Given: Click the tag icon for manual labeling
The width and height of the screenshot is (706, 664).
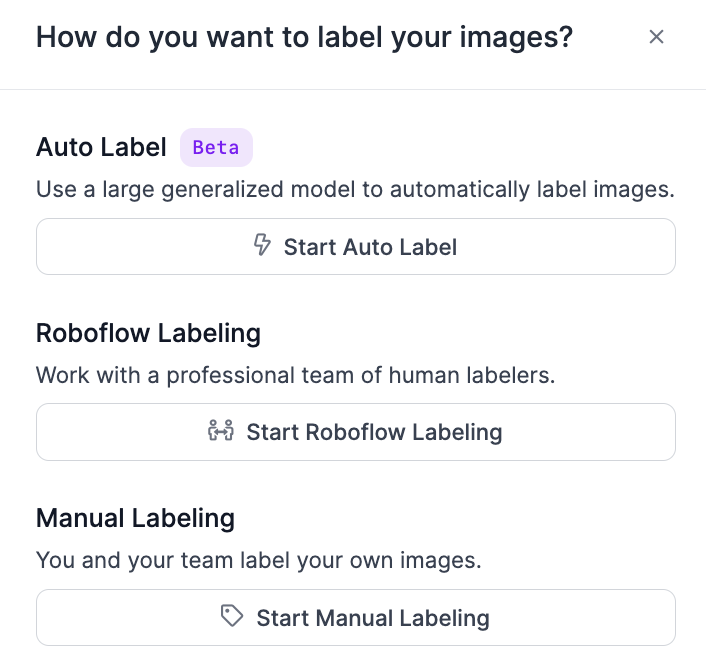Looking at the screenshot, I should [x=232, y=617].
